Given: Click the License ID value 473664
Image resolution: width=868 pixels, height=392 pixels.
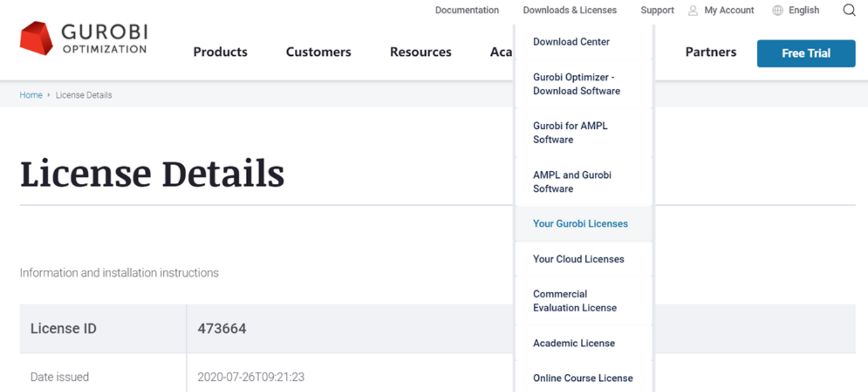Looking at the screenshot, I should click(222, 329).
